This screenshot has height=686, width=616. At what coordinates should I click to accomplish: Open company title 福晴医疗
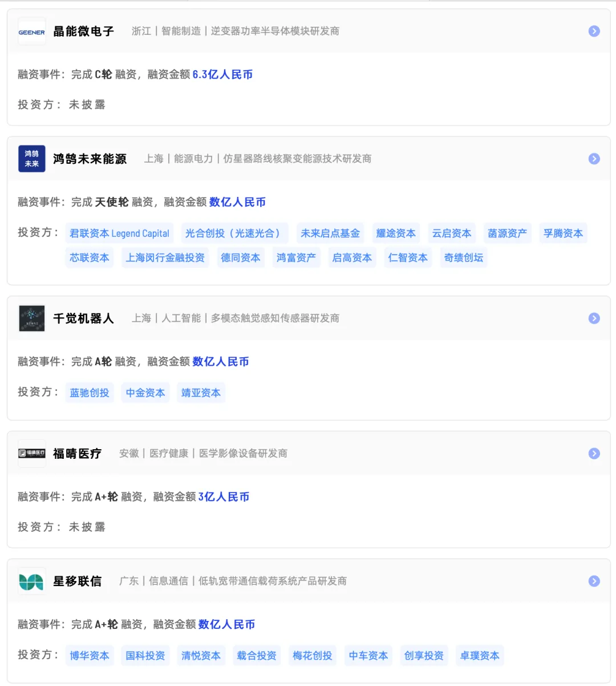coord(78,453)
